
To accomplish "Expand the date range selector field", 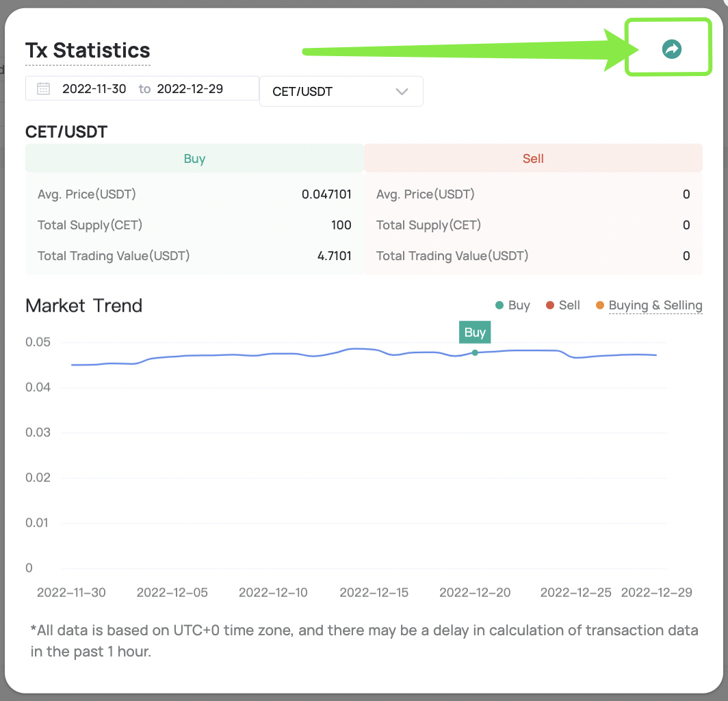I will 142,88.
